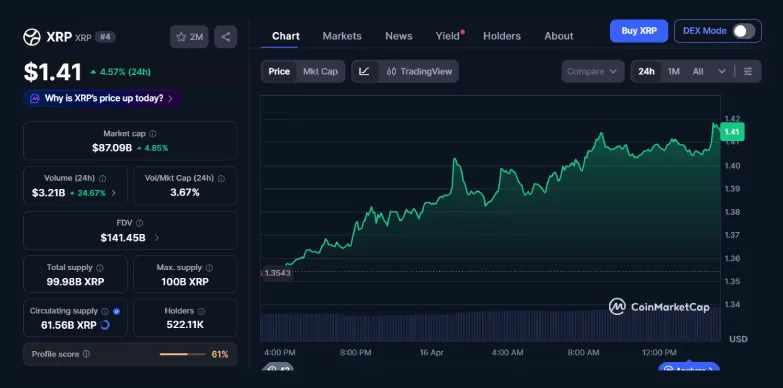Expand more time range options chevron
The image size is (783, 388).
coord(722,71)
